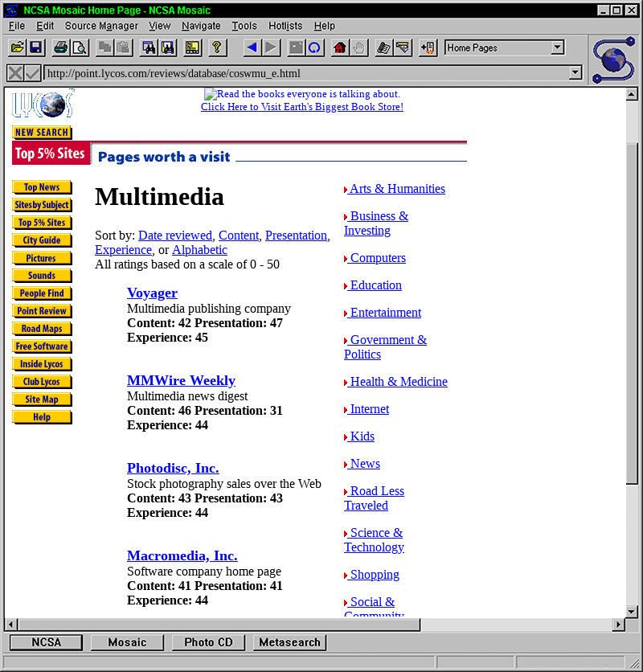Follow the Voyager site link
Image resolution: width=643 pixels, height=672 pixels.
(152, 293)
